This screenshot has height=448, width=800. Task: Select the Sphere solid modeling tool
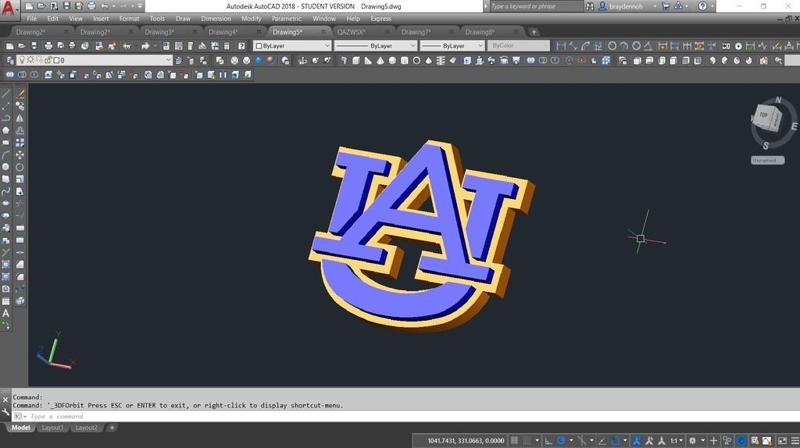click(x=392, y=60)
